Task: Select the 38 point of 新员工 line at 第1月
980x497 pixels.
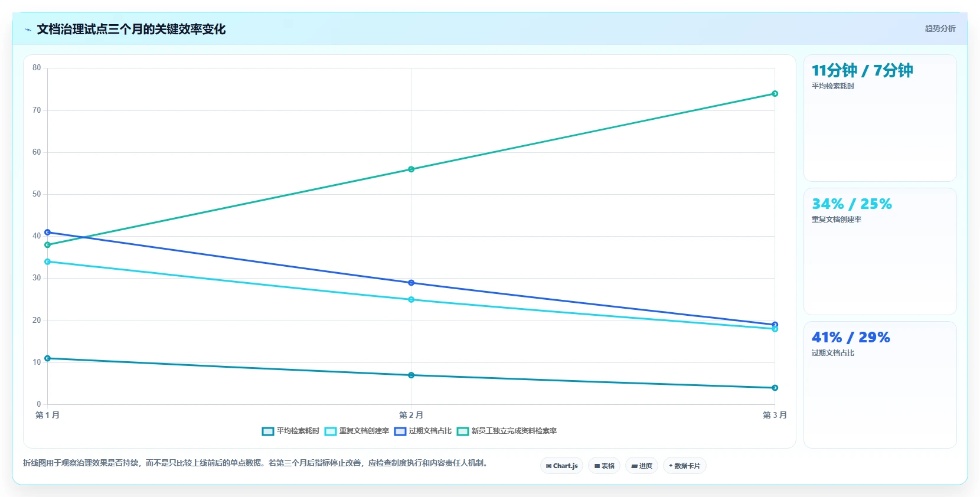Action: click(47, 245)
